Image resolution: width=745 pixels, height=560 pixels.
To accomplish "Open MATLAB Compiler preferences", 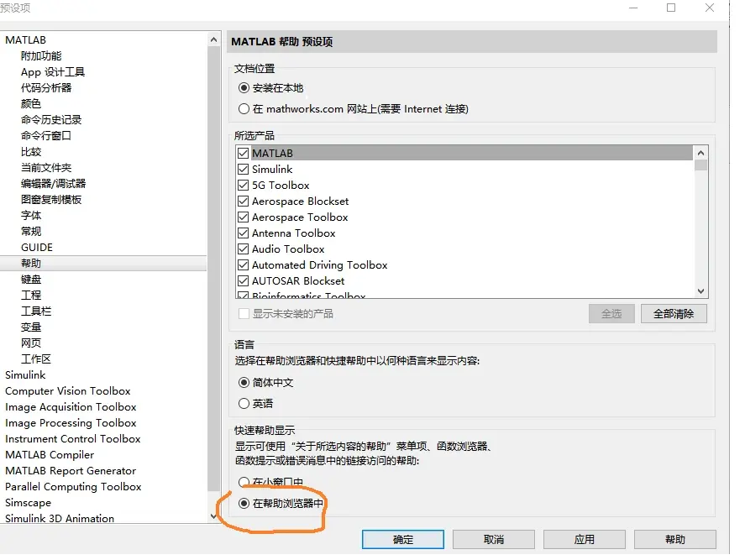I will coord(50,454).
